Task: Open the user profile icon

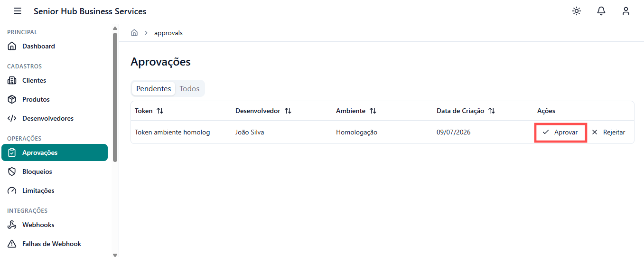Action: [626, 11]
